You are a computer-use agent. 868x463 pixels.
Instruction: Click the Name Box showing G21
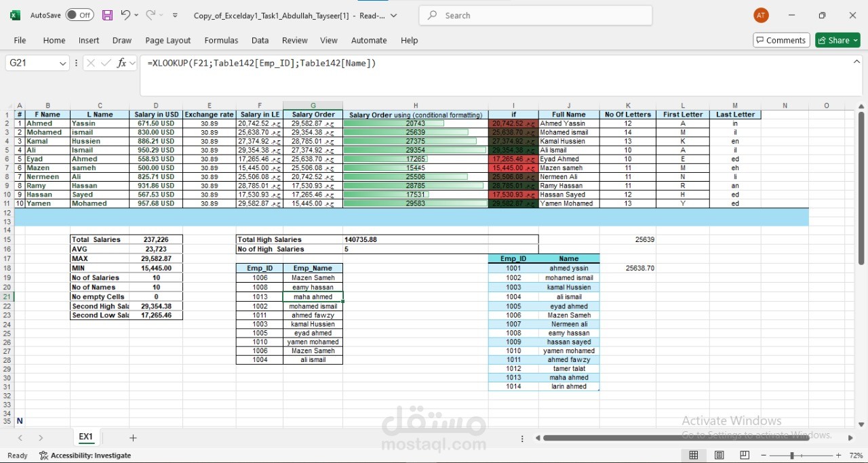(32, 63)
